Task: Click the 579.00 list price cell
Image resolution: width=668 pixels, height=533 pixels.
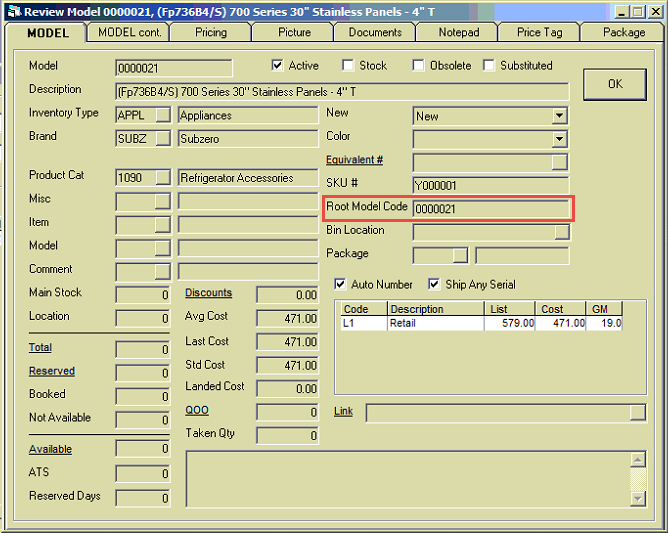Action: pyautogui.click(x=509, y=323)
